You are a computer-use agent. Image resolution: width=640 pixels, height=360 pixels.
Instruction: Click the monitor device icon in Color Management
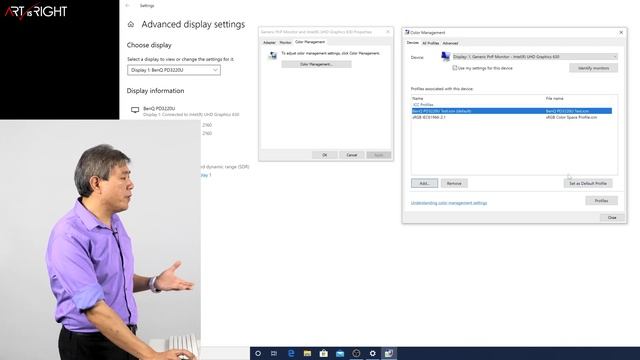445,57
